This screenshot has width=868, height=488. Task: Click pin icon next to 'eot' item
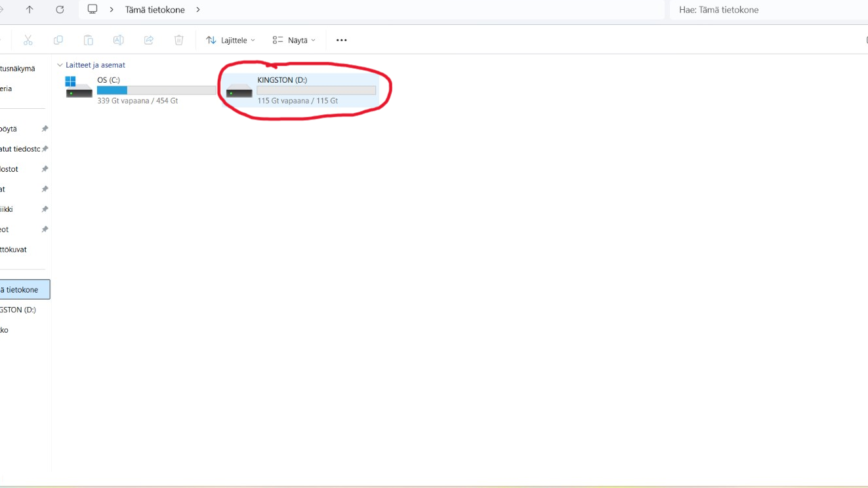pyautogui.click(x=45, y=230)
